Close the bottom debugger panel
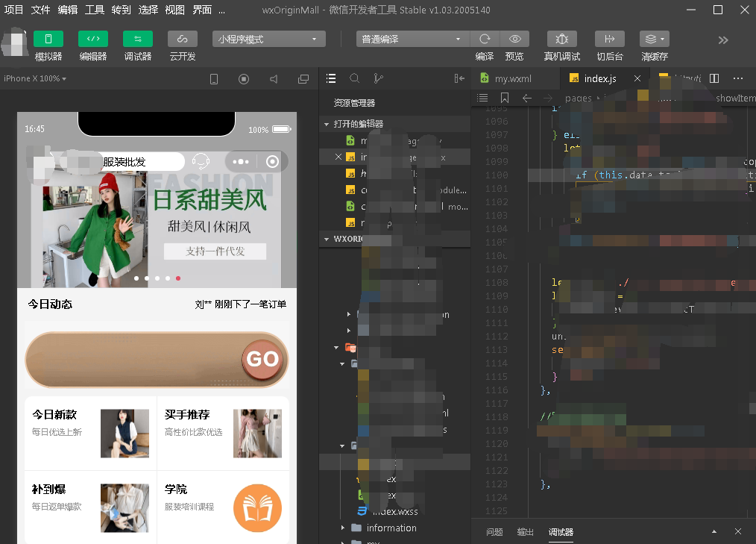Screen dimensions: 756x544 [x=737, y=531]
